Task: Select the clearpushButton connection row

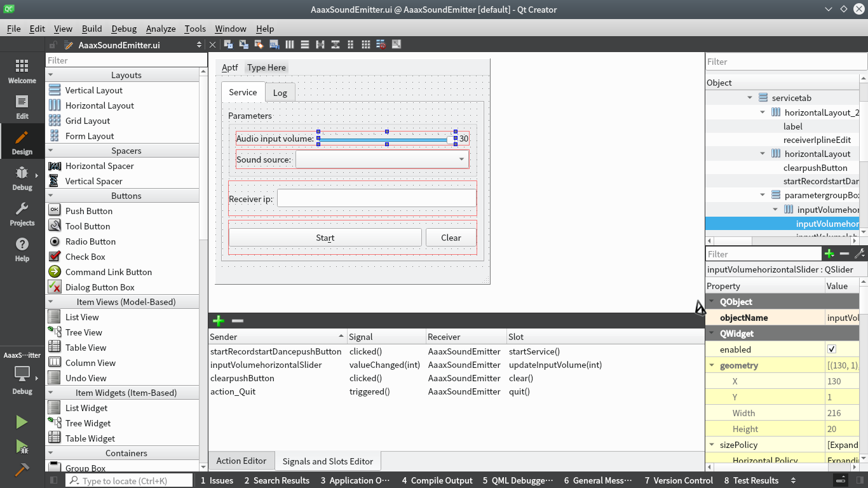Action: tap(457, 378)
